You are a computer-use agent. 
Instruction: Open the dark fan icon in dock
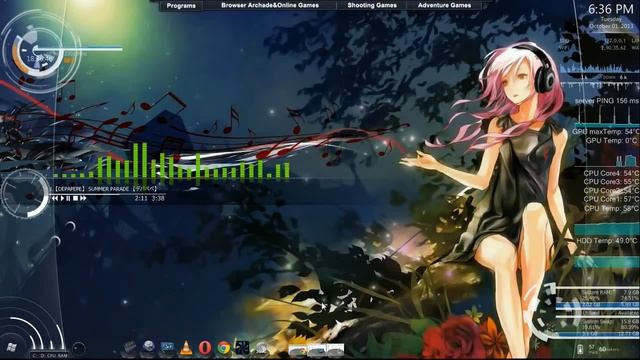pyautogui.click(x=242, y=348)
